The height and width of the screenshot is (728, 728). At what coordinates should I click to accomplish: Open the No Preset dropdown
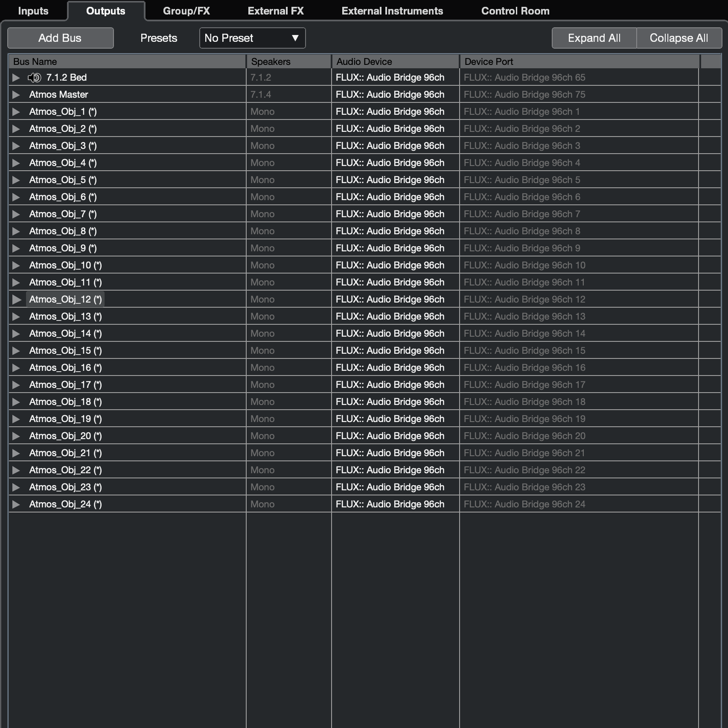[x=252, y=38]
